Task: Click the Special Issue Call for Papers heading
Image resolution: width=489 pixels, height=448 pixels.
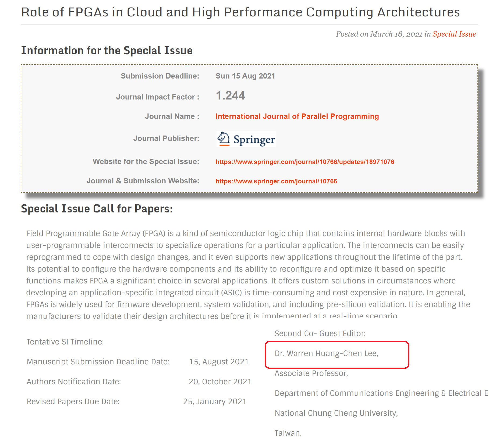Action: tap(97, 209)
